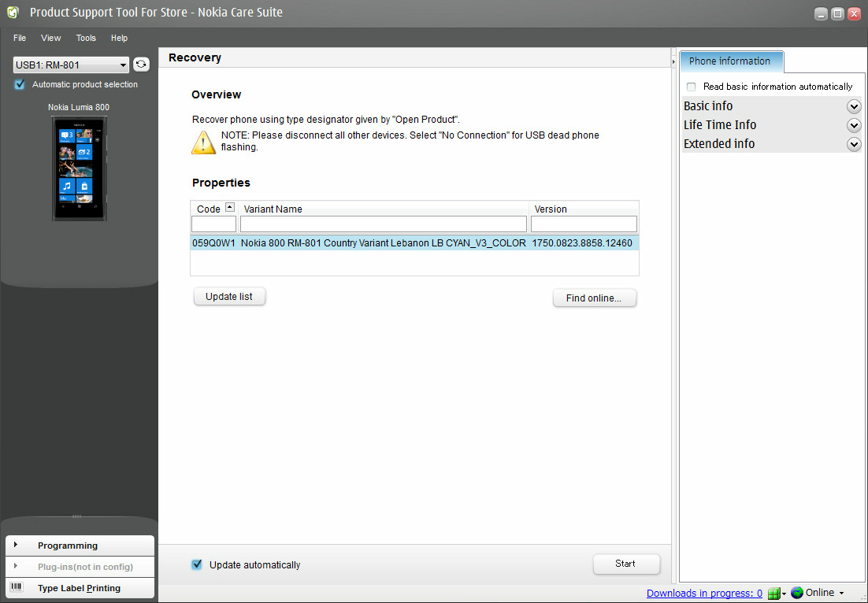The height and width of the screenshot is (603, 868).
Task: Click the Type Label Printing barcode icon
Action: (x=17, y=587)
